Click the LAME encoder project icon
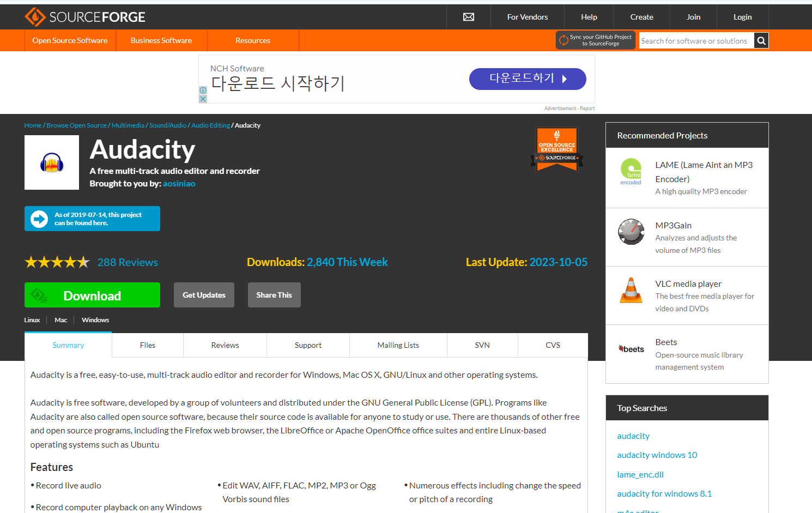The width and height of the screenshot is (812, 513). [631, 171]
